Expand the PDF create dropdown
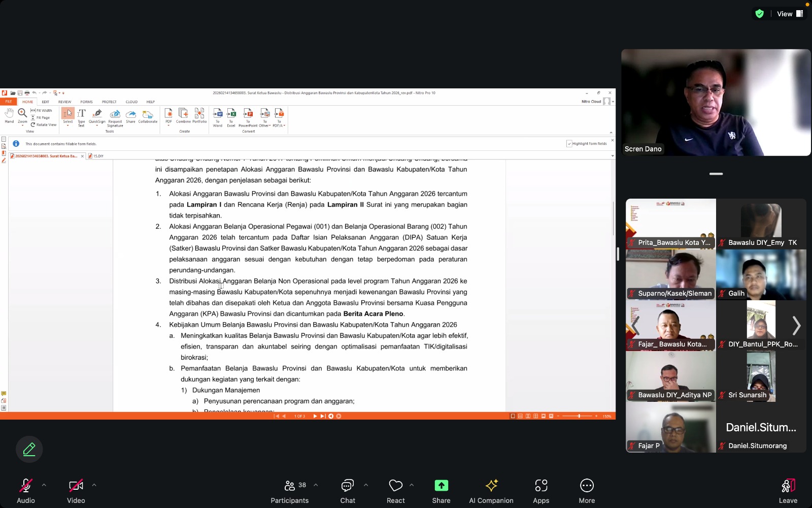The height and width of the screenshot is (508, 812). pos(168,125)
